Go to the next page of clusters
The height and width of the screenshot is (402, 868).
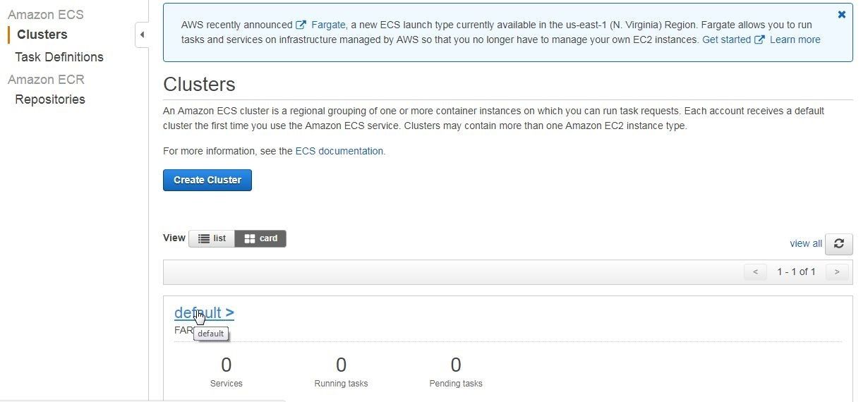pyautogui.click(x=837, y=272)
